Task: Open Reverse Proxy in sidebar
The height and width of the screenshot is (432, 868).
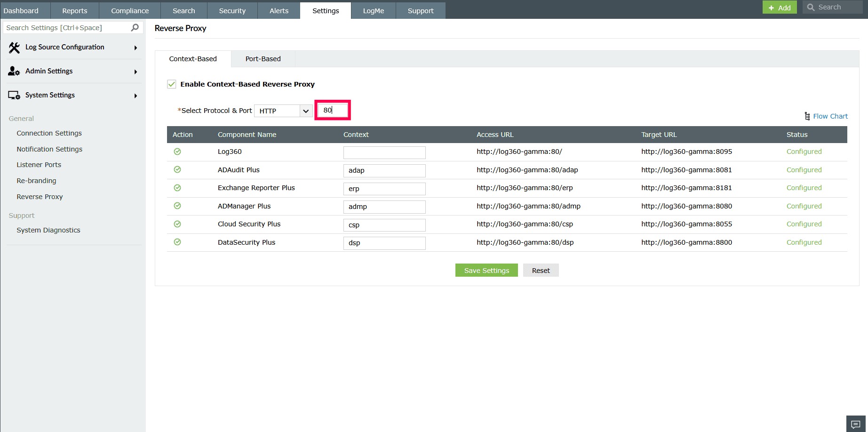Action: click(40, 197)
